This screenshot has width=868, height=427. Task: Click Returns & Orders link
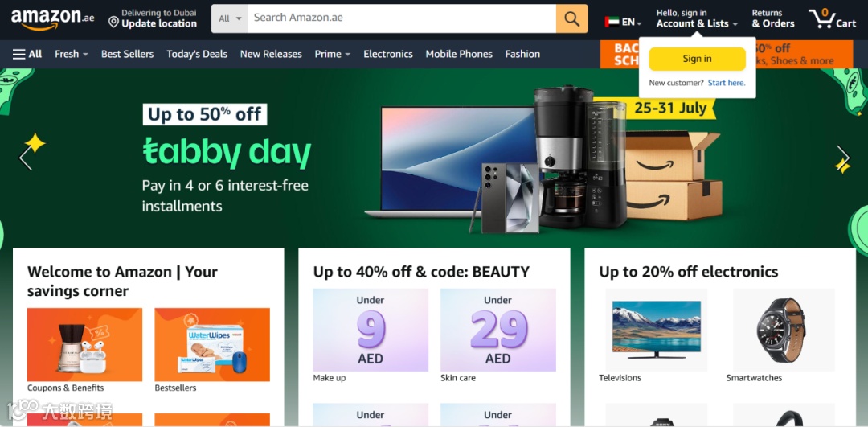click(x=773, y=18)
